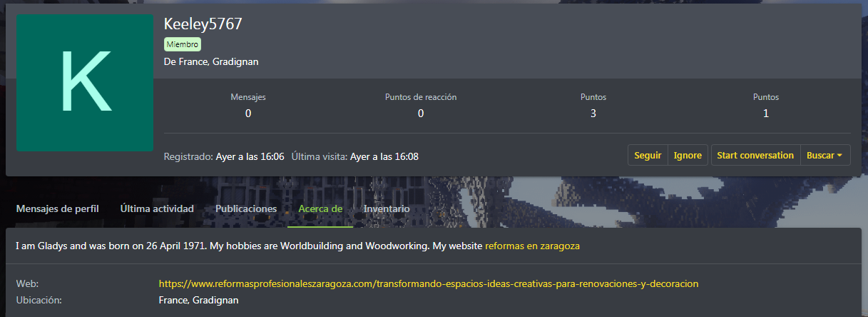868x317 pixels.
Task: Go to the Inventario tab
Action: pyautogui.click(x=387, y=208)
